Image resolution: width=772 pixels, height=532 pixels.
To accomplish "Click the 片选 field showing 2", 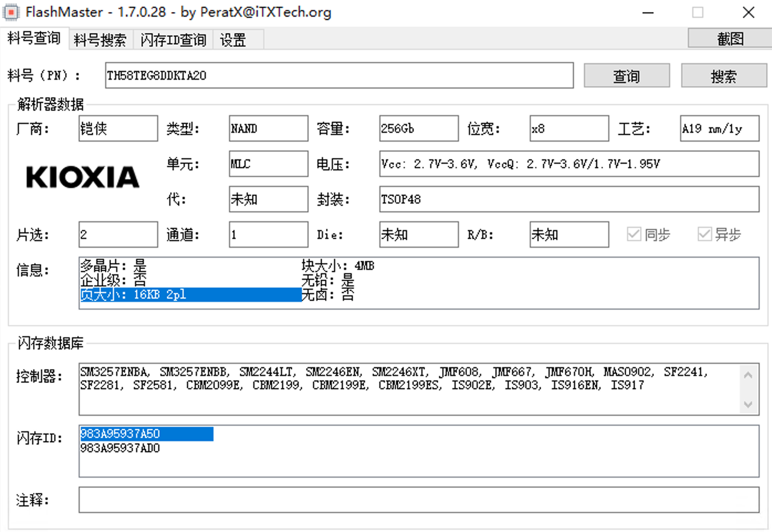I will tap(118, 235).
